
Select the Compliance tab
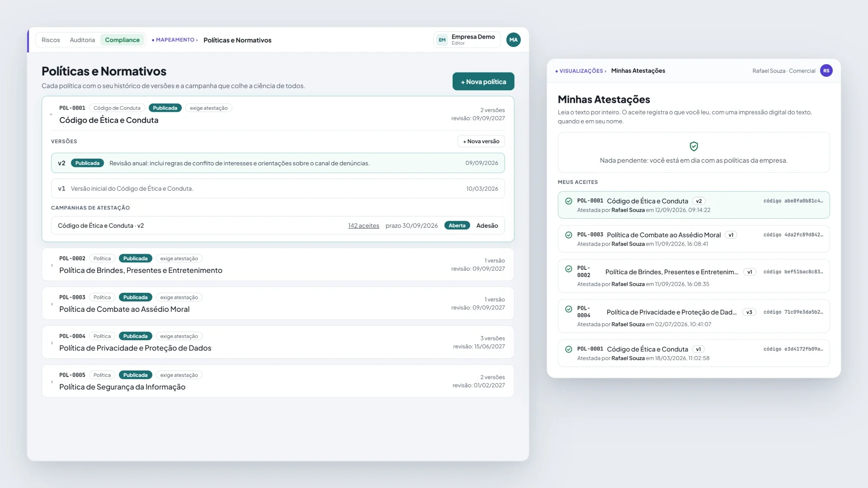122,40
